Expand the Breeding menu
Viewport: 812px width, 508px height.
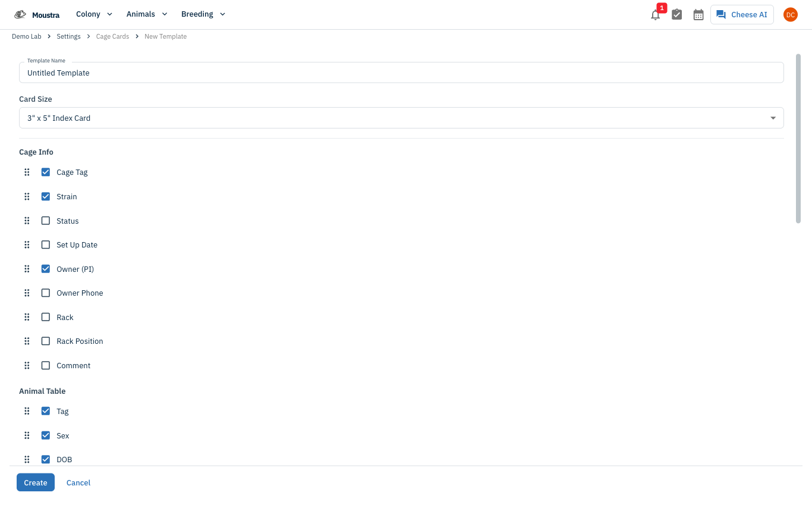click(x=203, y=14)
